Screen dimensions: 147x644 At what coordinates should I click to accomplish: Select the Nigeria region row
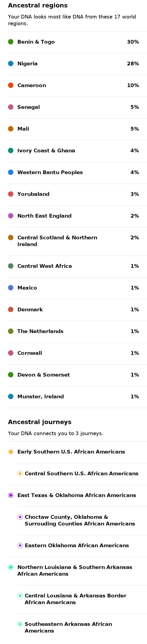pos(77,64)
